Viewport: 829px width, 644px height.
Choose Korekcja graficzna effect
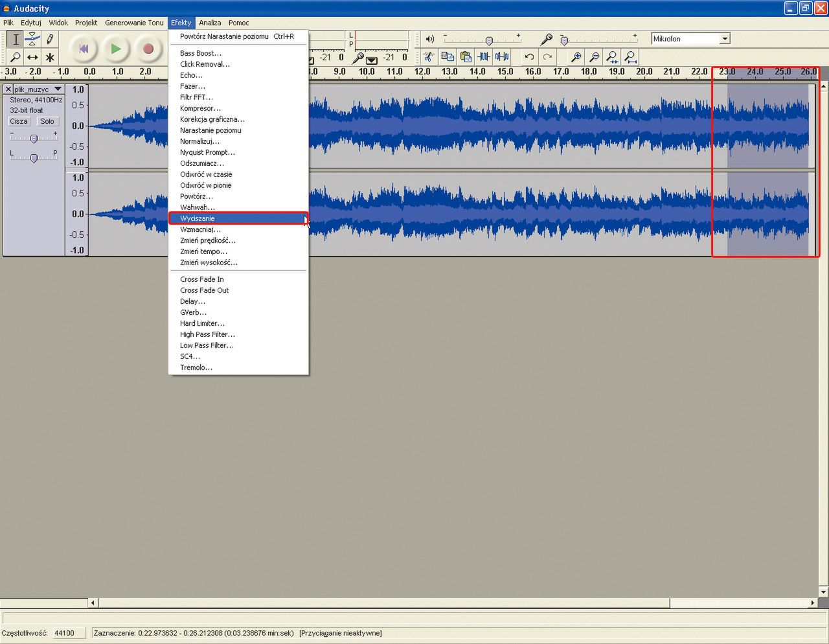tap(238, 119)
